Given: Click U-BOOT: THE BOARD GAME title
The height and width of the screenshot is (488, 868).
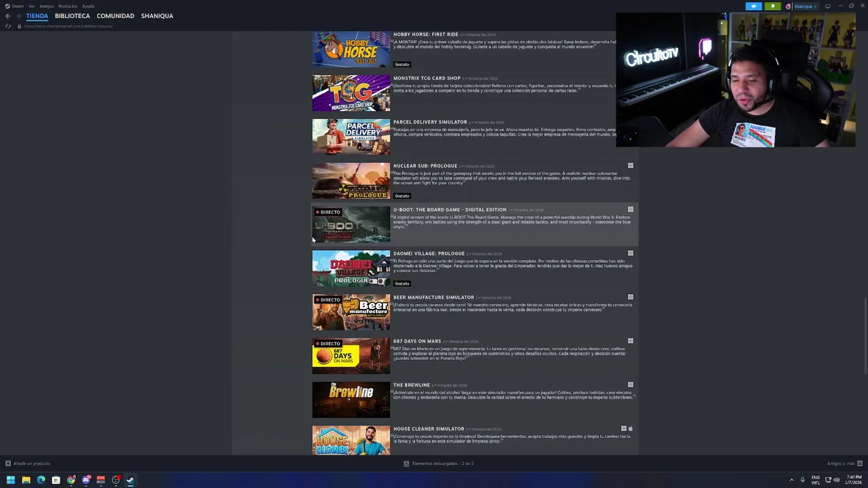Looking at the screenshot, I should coord(450,209).
